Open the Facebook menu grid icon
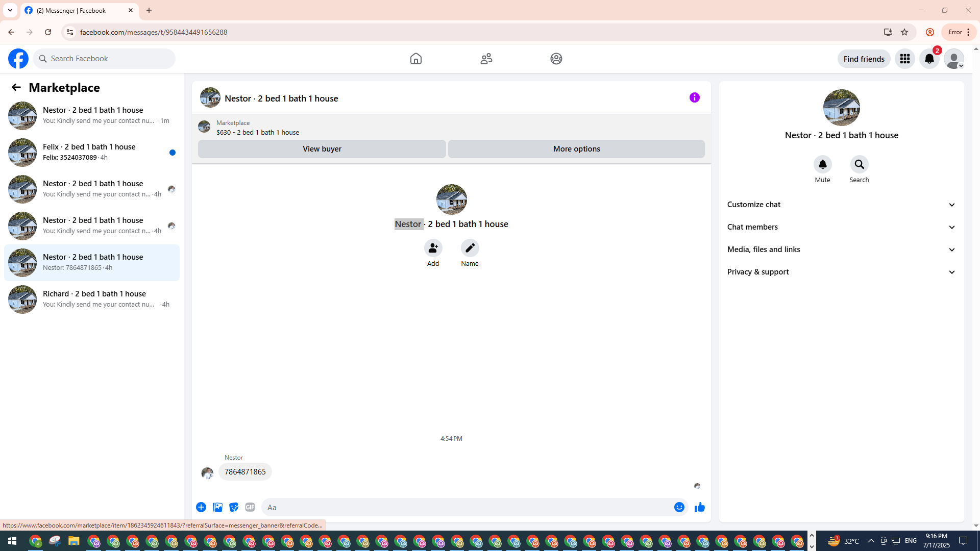Screen dimensions: 980x551 (x=905, y=59)
